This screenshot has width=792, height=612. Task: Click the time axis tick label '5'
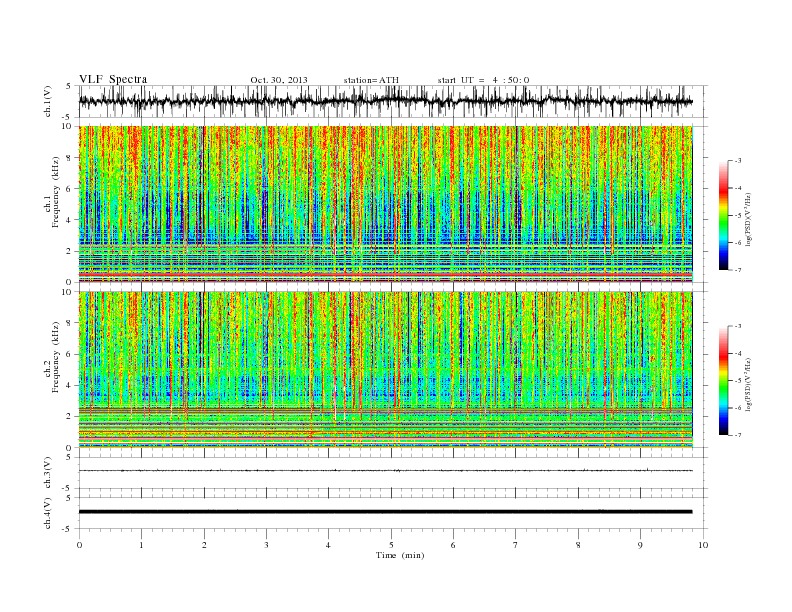(x=391, y=545)
